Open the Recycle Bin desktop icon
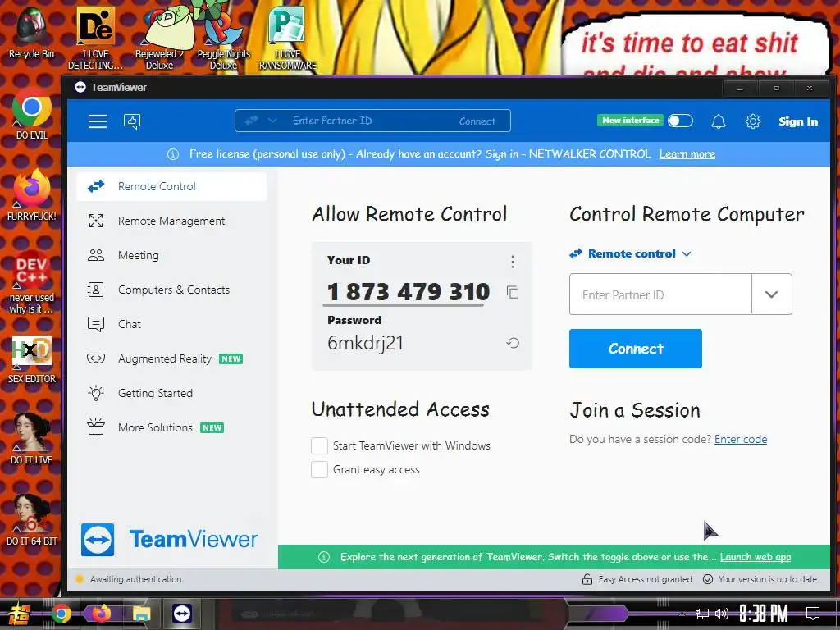The width and height of the screenshot is (840, 630). 31,33
